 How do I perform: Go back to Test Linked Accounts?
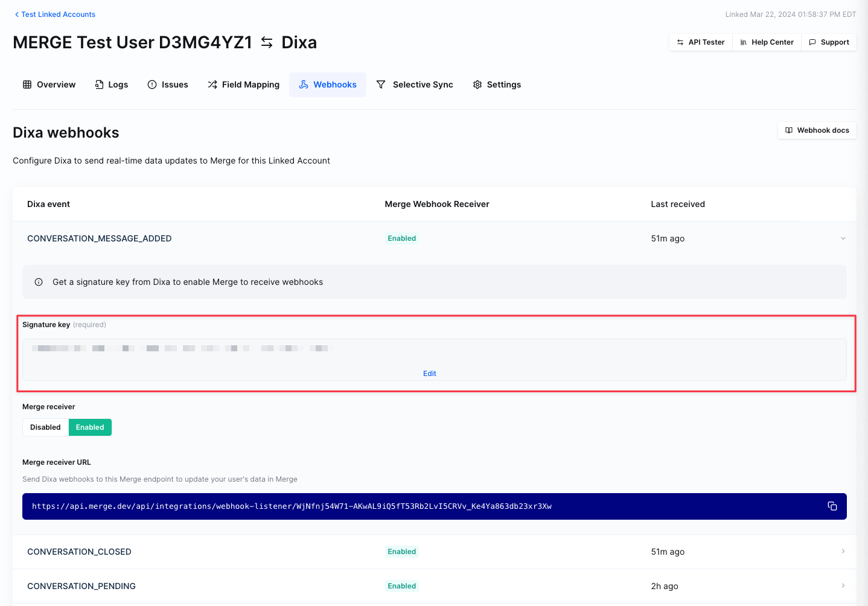[x=55, y=14]
